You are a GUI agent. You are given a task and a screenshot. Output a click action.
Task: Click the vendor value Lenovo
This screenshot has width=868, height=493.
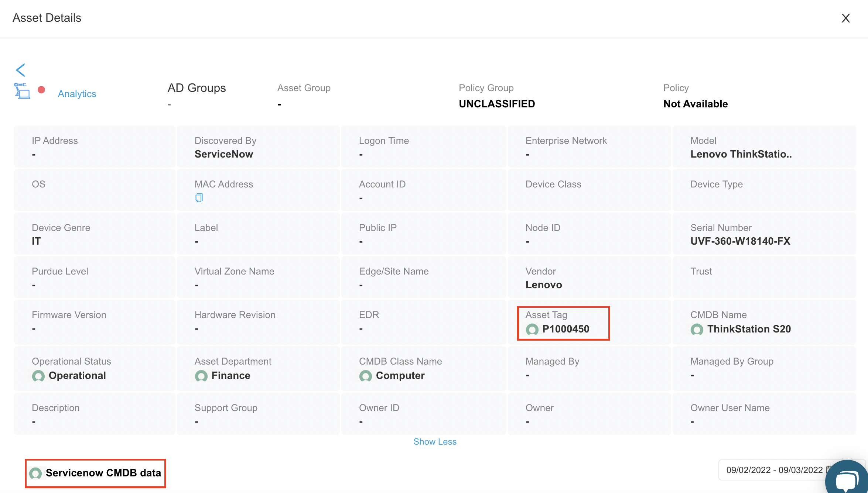coord(544,285)
